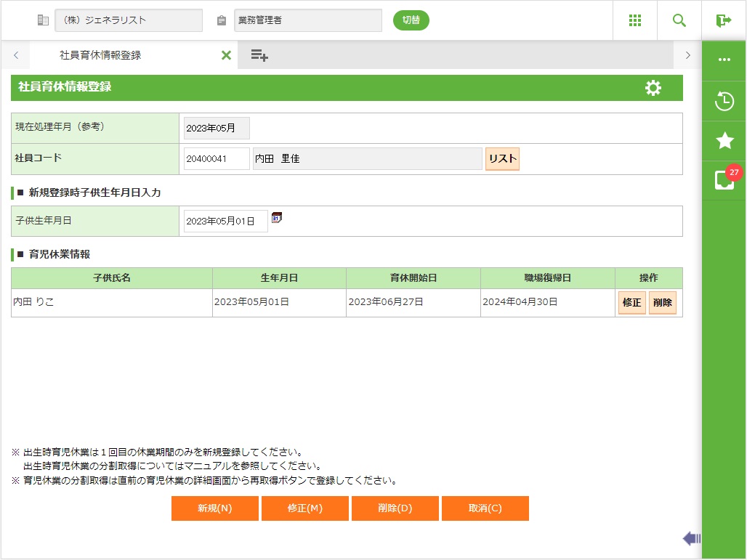Close the 社員育休情報登録 tab
This screenshot has width=747, height=560.
[x=226, y=55]
